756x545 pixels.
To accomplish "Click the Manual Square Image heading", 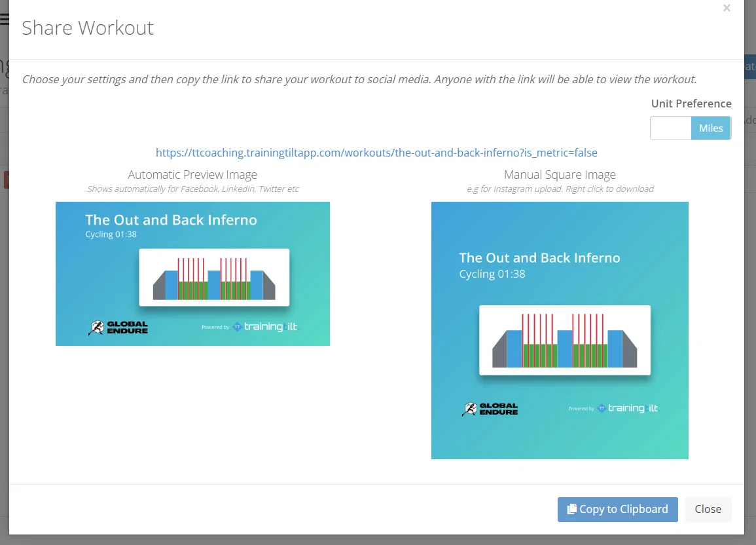I will click(560, 175).
